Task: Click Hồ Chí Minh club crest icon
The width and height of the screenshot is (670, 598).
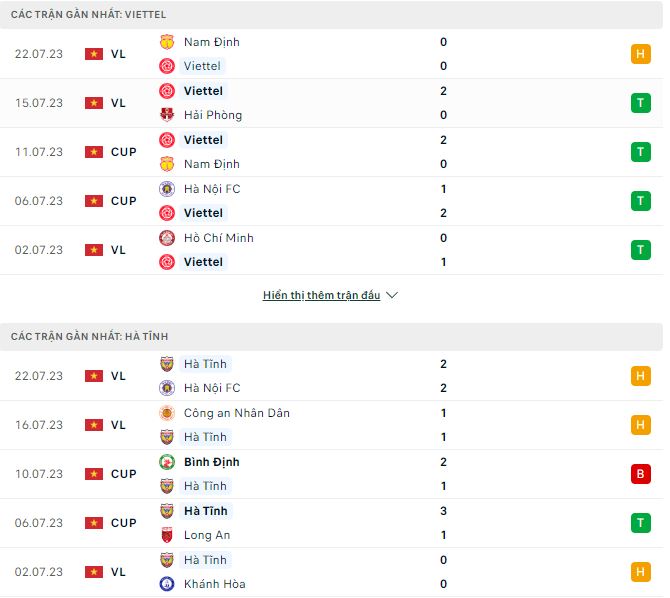Action: pos(167,238)
